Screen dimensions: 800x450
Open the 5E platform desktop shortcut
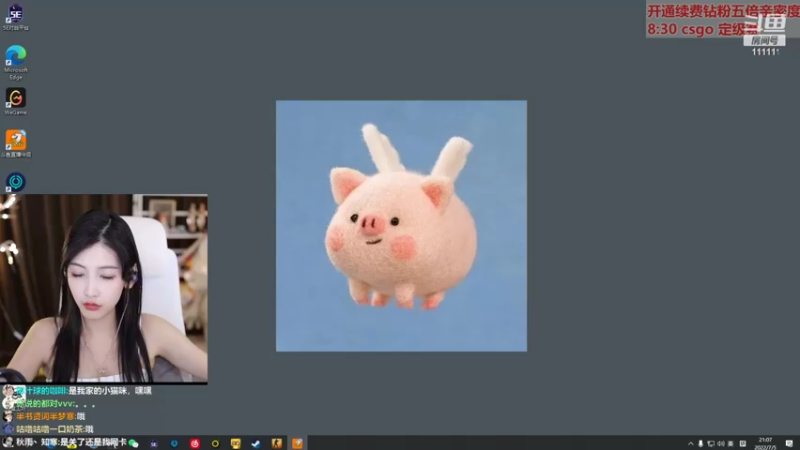point(16,16)
